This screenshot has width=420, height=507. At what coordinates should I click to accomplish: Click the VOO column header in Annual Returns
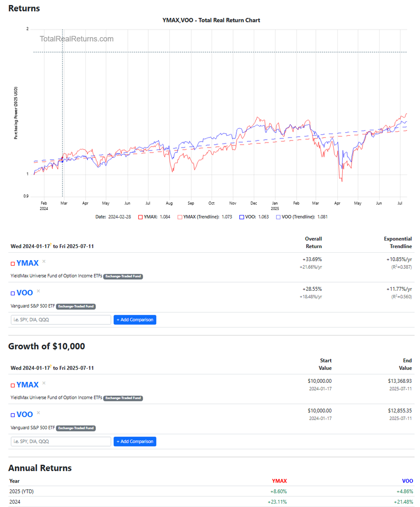coord(408,481)
